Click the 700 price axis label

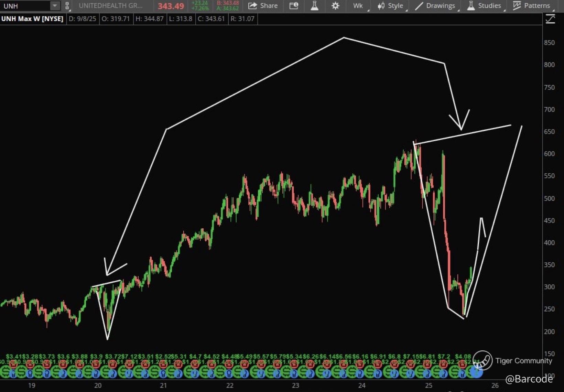click(549, 109)
